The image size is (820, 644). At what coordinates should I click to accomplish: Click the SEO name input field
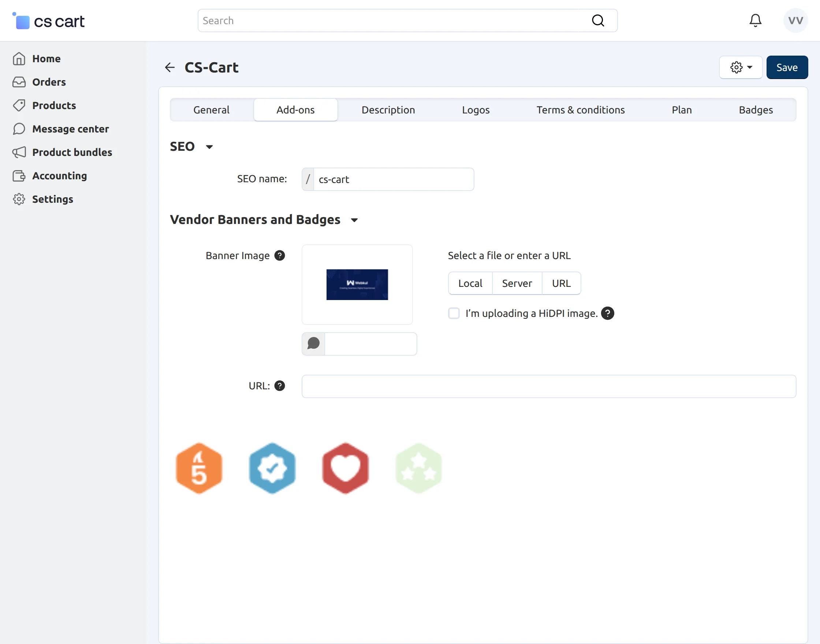click(x=394, y=179)
